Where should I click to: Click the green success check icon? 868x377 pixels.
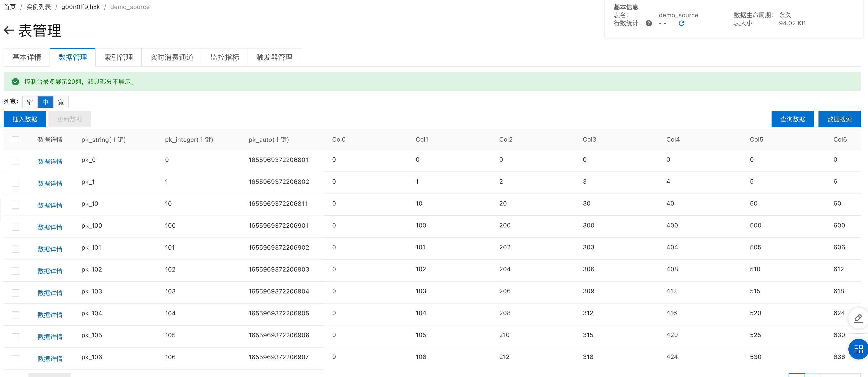[15, 81]
